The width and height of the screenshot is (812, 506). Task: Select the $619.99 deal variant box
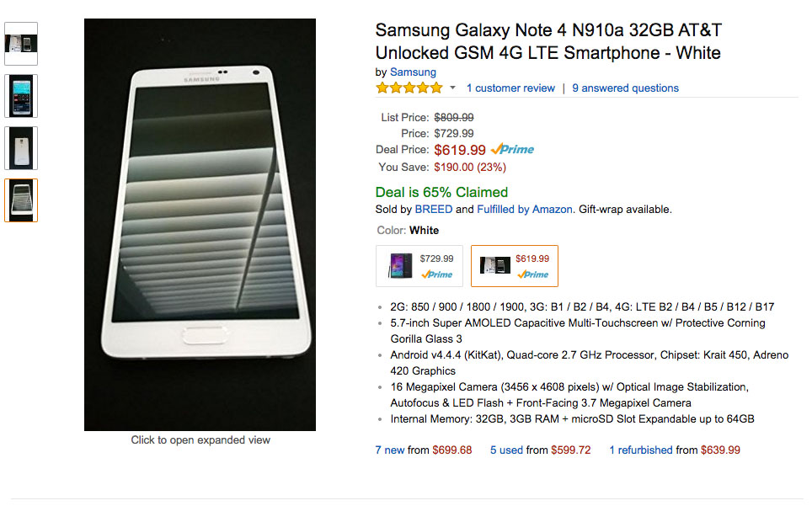click(514, 265)
